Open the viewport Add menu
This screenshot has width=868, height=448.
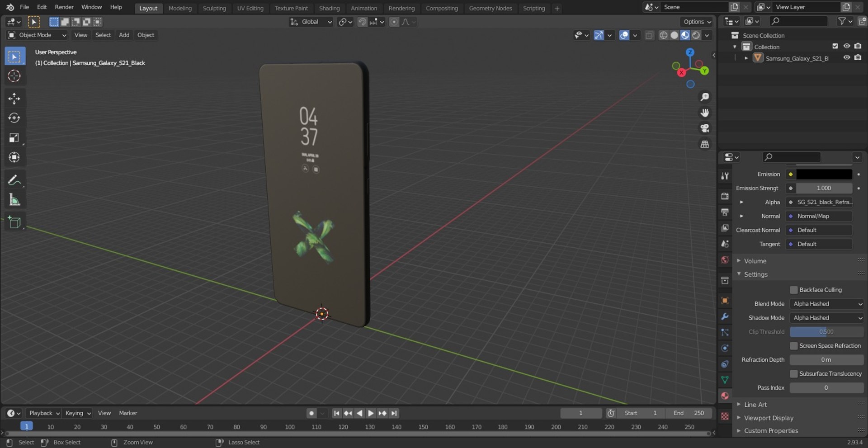[x=124, y=35]
